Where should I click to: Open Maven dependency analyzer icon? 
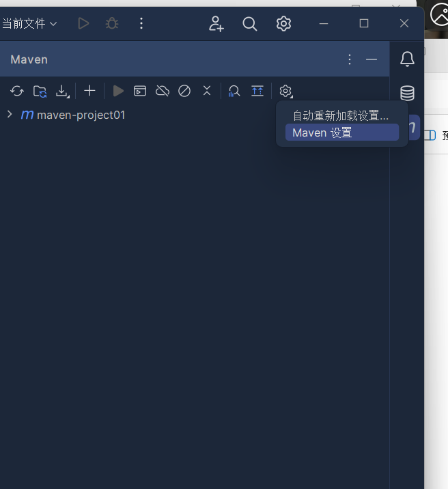[x=234, y=91]
